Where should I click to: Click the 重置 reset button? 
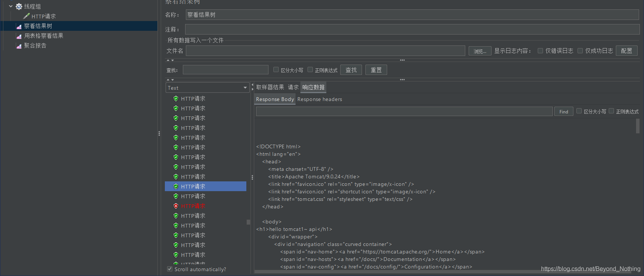coord(376,70)
